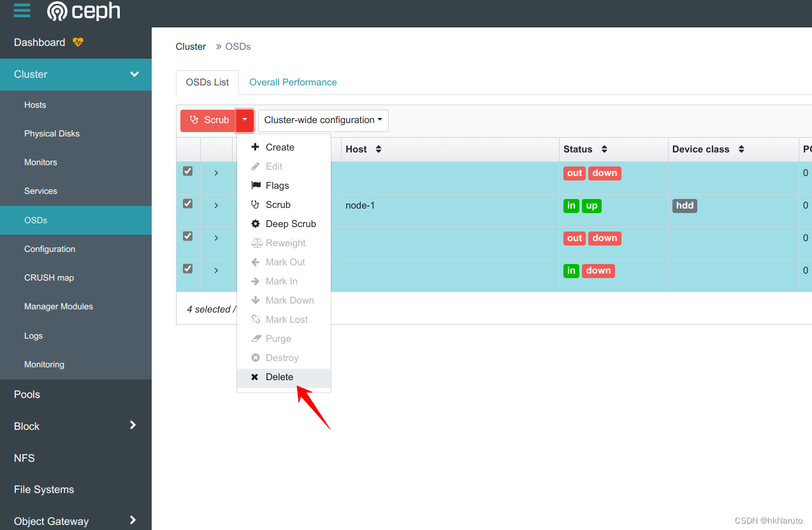Switch to the Overall Performance tab
The image size is (812, 530).
293,82
